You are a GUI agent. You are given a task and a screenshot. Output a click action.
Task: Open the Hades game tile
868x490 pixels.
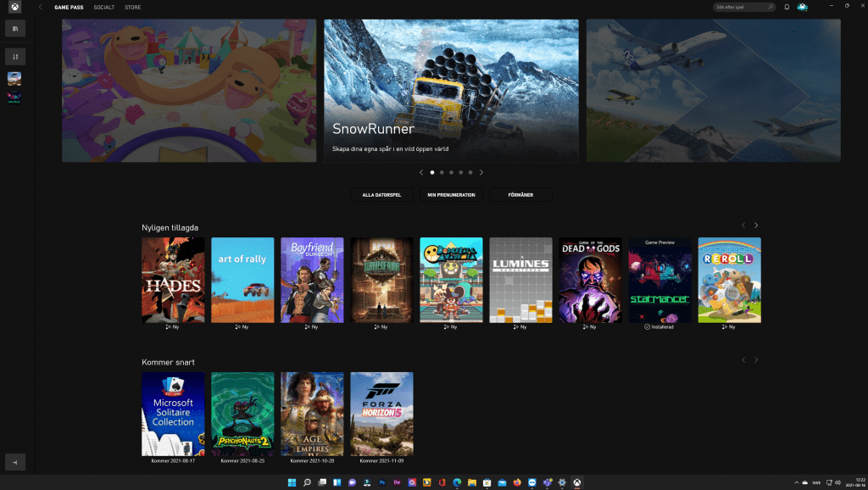tap(173, 280)
